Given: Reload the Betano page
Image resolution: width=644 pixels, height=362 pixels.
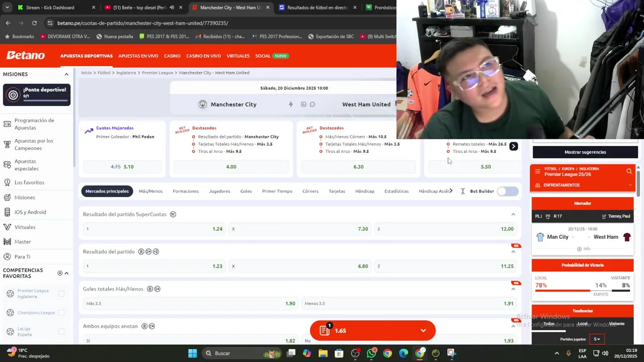Looking at the screenshot, I should coord(34,23).
